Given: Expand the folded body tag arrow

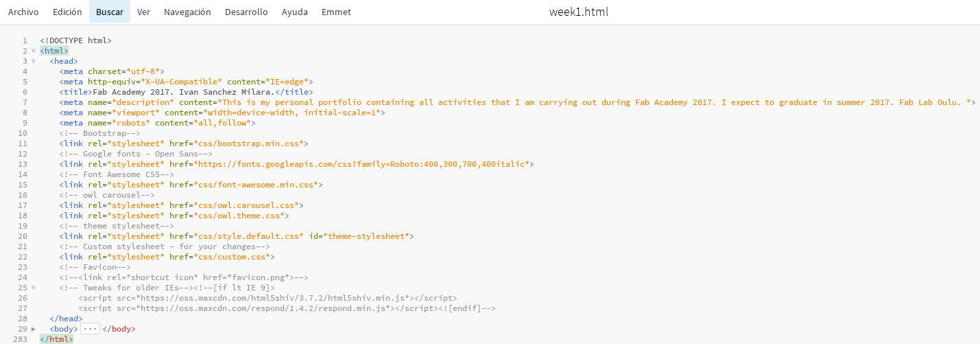Looking at the screenshot, I should point(33,329).
